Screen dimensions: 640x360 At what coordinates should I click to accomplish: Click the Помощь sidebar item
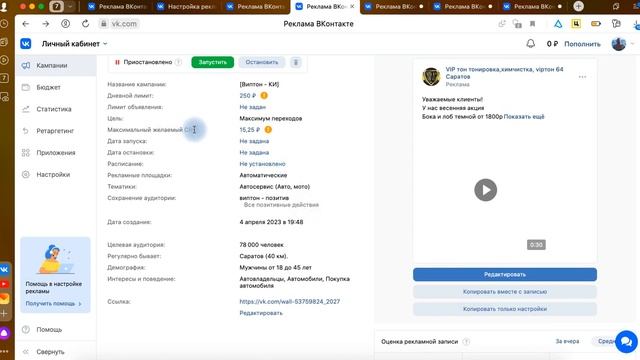56,329
